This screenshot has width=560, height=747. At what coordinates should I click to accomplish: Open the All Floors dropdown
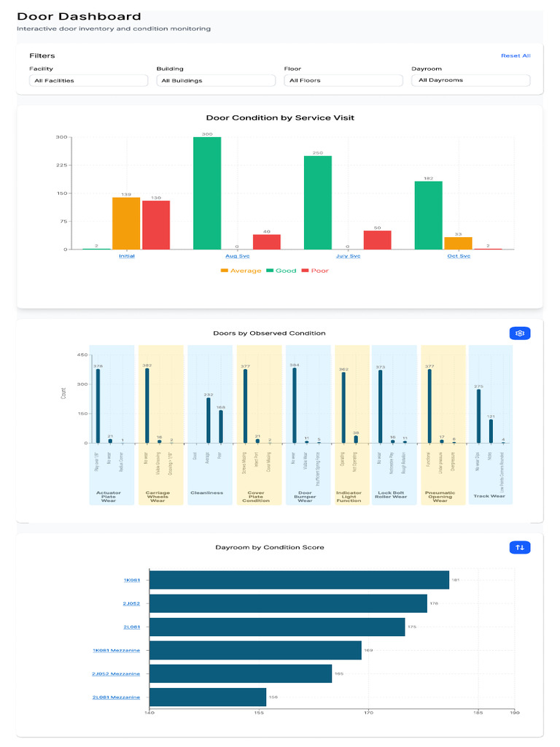pyautogui.click(x=343, y=80)
